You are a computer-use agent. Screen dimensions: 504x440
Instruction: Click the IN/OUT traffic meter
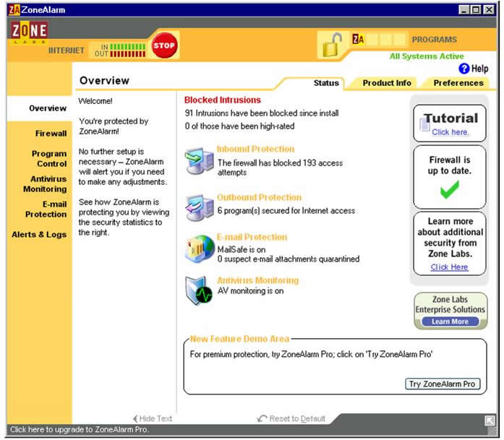tap(120, 51)
